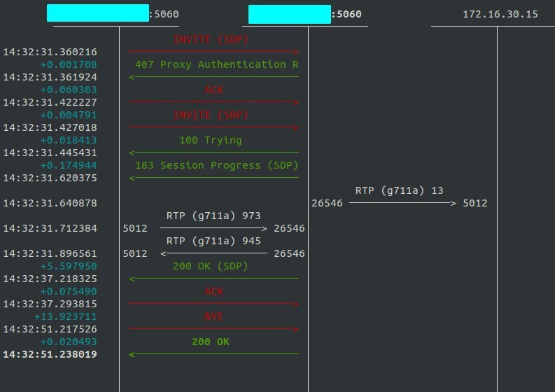The image size is (555, 392).
Task: Click timestamp 14:32:31.640878
Action: tap(50, 203)
